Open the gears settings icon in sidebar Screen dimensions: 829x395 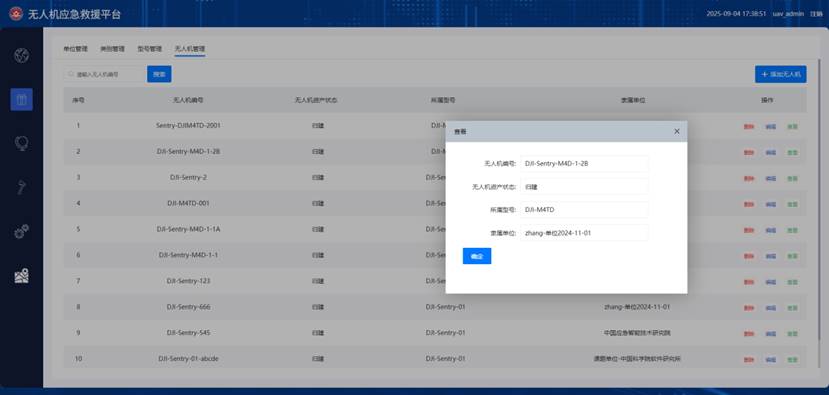point(22,231)
